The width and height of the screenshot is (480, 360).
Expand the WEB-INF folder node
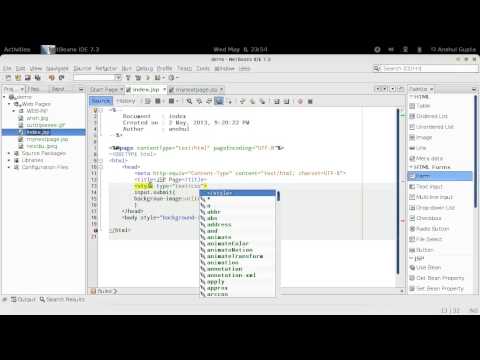point(14,111)
